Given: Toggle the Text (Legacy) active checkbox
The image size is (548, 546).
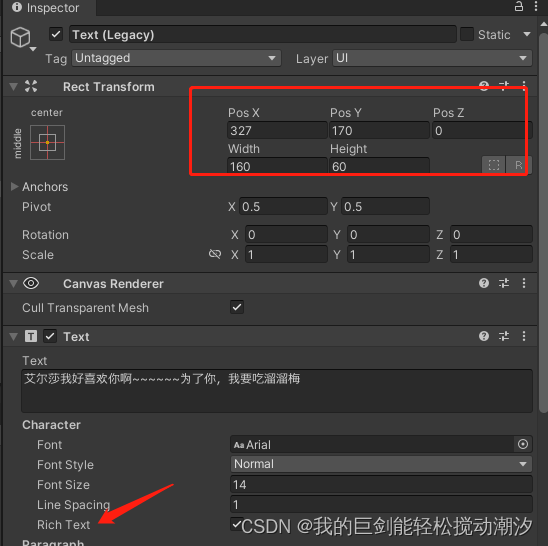Looking at the screenshot, I should pos(56,35).
